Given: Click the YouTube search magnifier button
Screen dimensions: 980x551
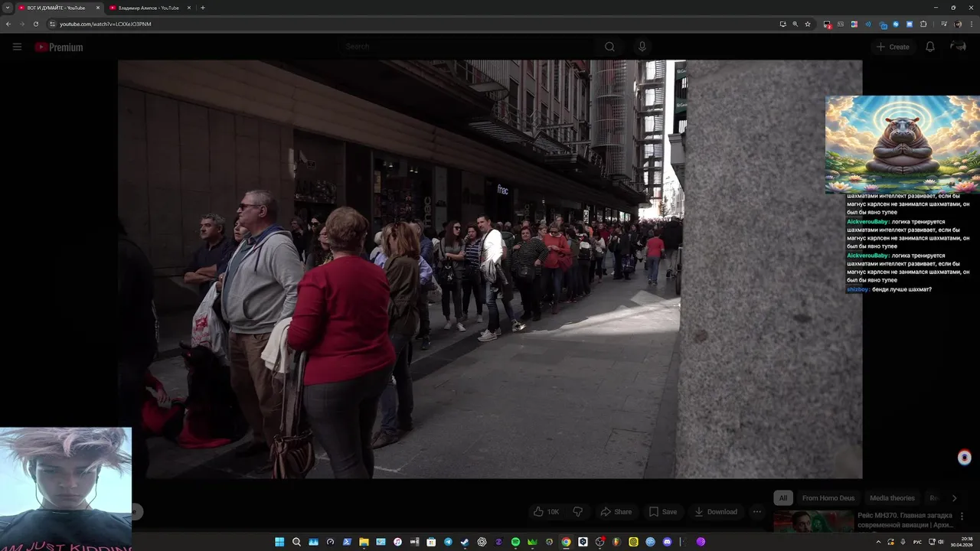Looking at the screenshot, I should (x=609, y=47).
